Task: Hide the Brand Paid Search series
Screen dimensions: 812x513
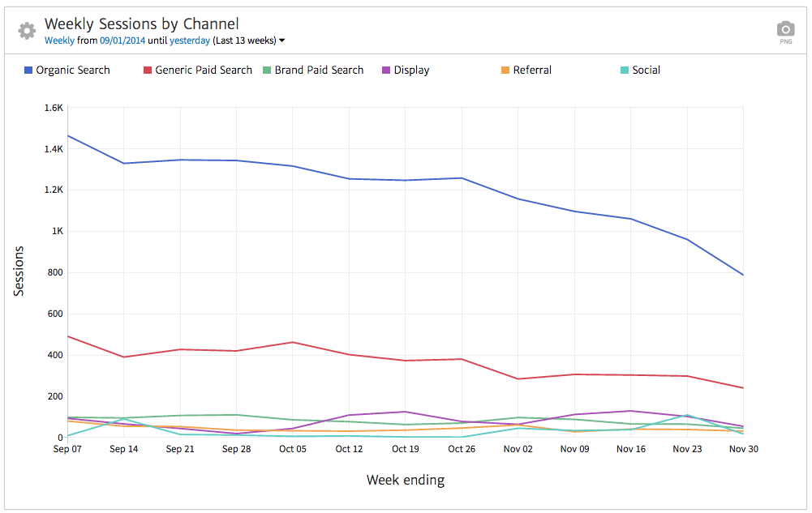Action: pos(319,71)
